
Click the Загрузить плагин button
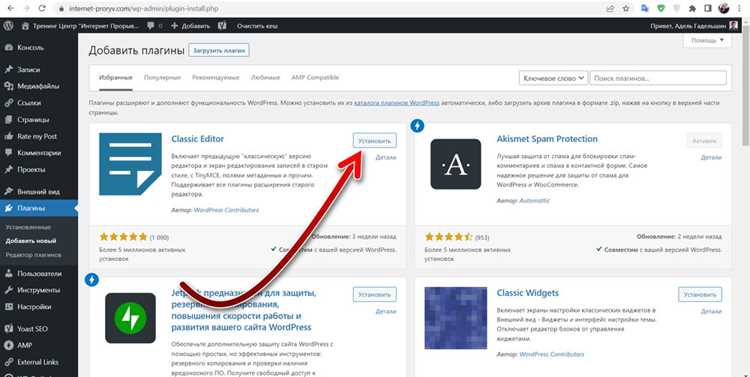click(219, 51)
